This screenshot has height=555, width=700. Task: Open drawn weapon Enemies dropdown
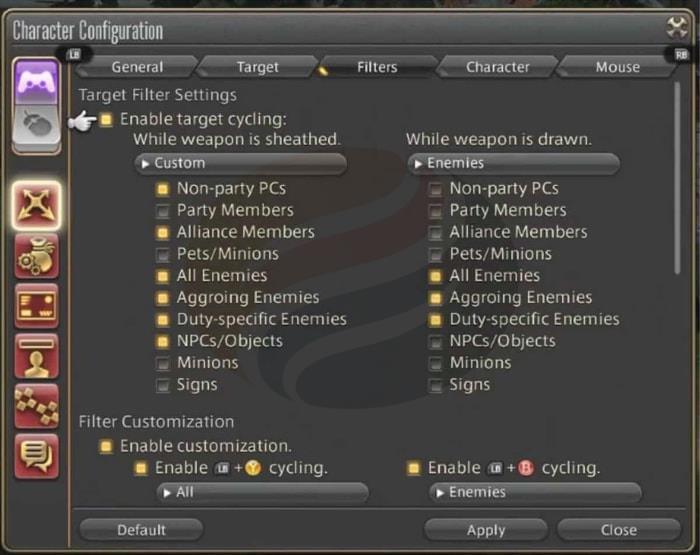coord(513,163)
